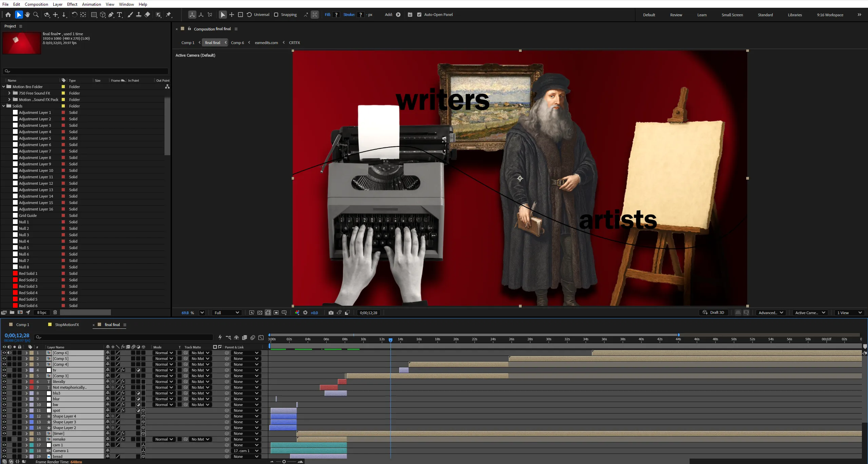Select the Brush tool
This screenshot has width=868, height=464.
[x=130, y=15]
